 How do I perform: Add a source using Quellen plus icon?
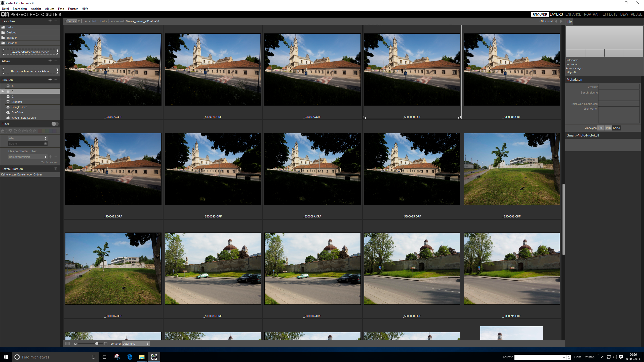(x=50, y=80)
